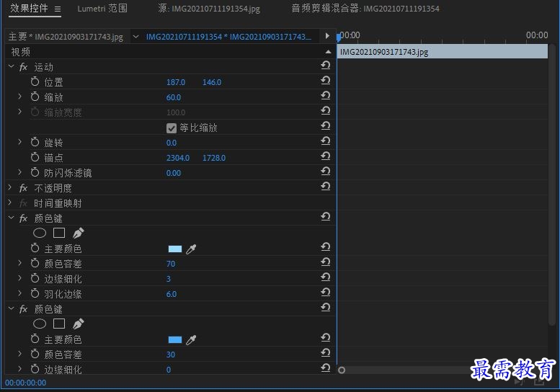Toggle fx switch of 不透明度 effect
The image size is (560, 392).
[23, 188]
